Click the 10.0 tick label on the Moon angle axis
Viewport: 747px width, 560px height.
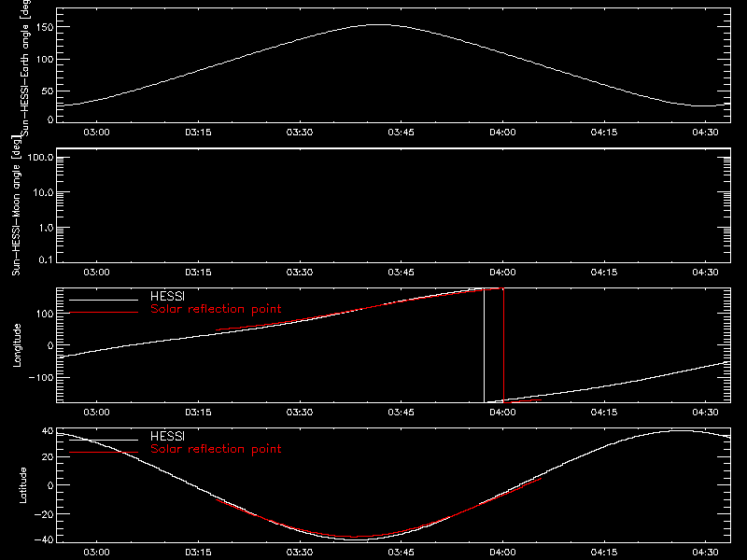[43, 193]
